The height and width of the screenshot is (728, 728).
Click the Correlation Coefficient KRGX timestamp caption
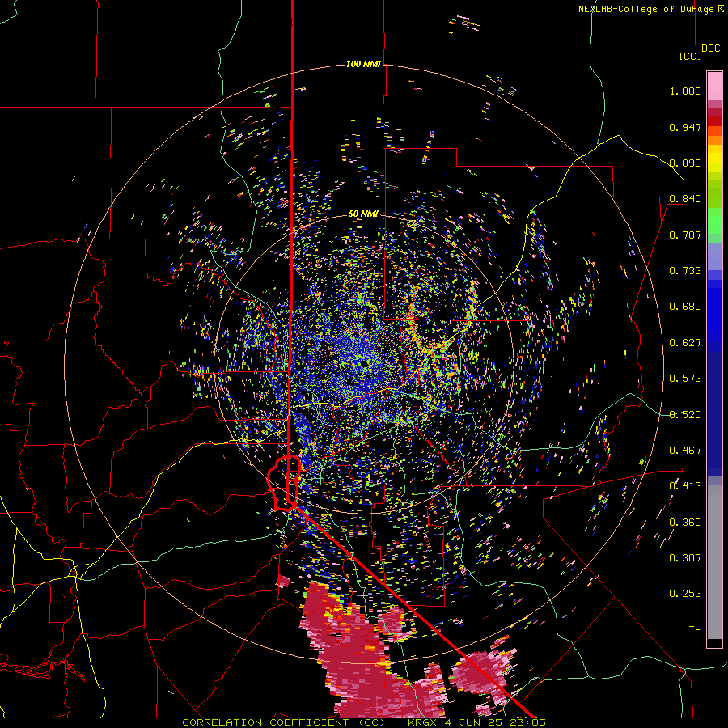pyautogui.click(x=364, y=722)
